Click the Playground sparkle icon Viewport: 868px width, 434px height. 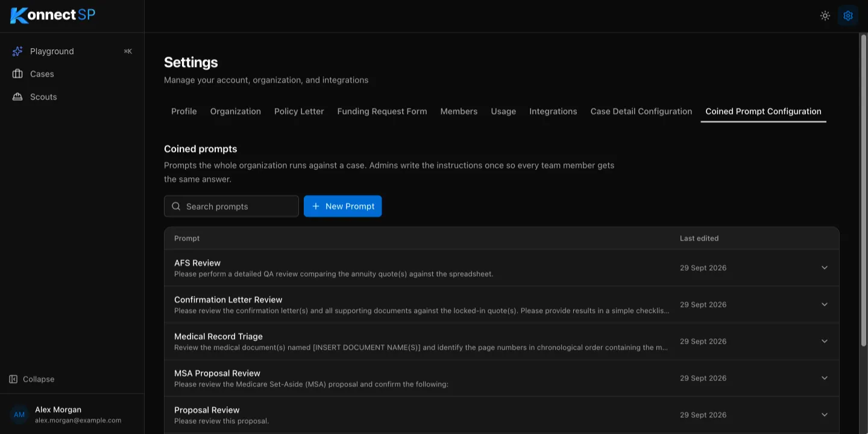coord(17,51)
